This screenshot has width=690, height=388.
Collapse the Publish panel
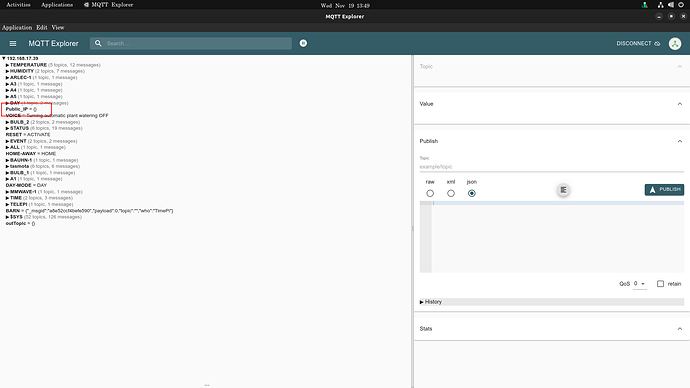[x=680, y=141]
